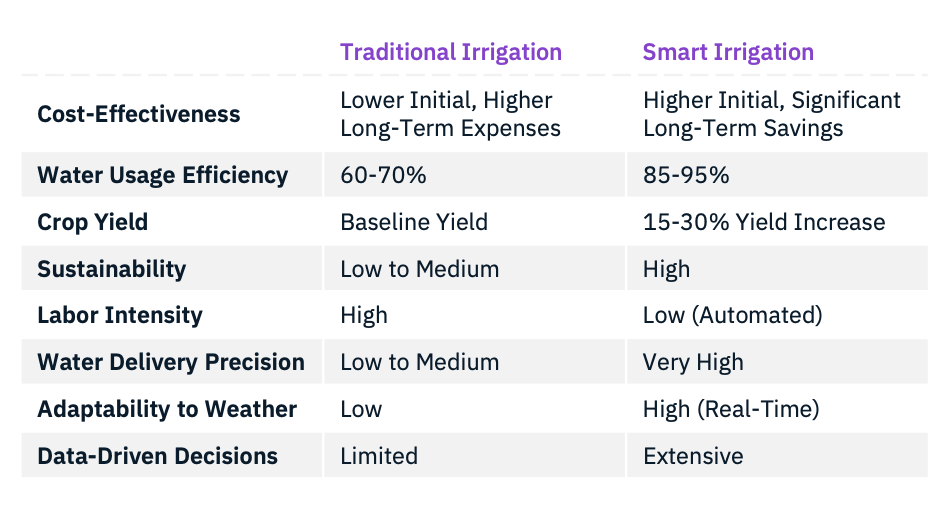
Task: Select the Adaptability to Weather row label
Action: 166,409
